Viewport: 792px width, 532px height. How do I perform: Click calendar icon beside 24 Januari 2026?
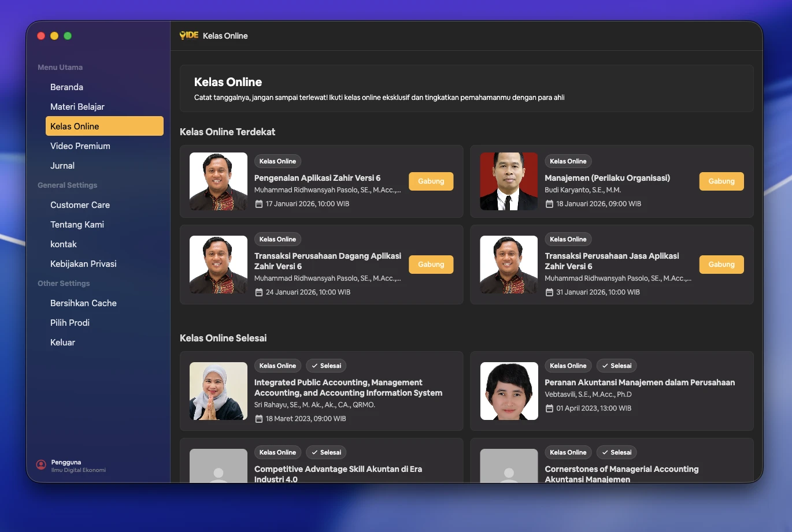259,292
